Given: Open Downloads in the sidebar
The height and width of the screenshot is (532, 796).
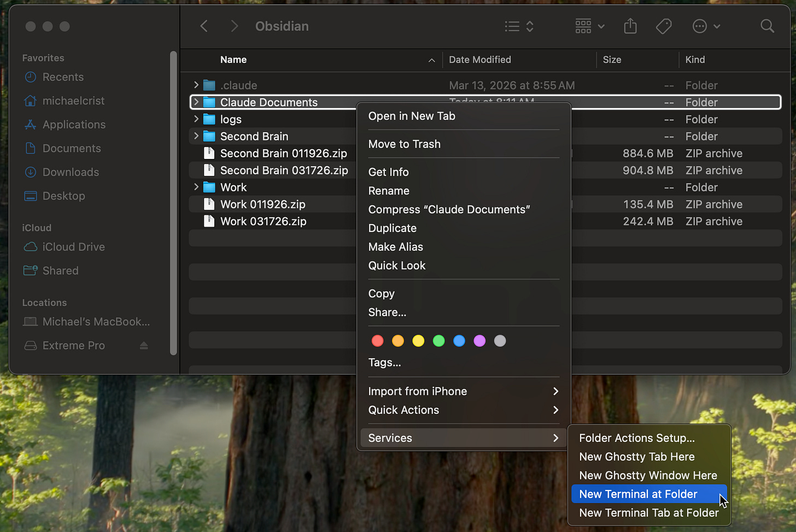Looking at the screenshot, I should tap(71, 172).
